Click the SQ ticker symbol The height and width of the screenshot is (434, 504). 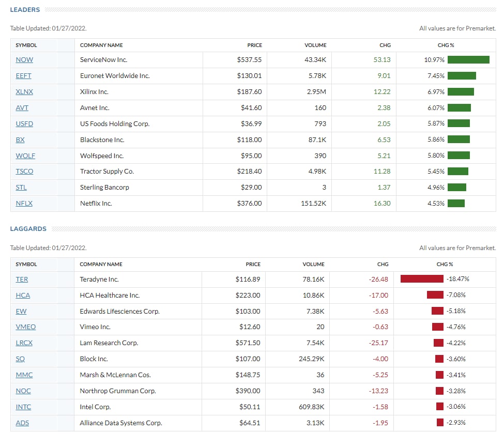pos(20,359)
